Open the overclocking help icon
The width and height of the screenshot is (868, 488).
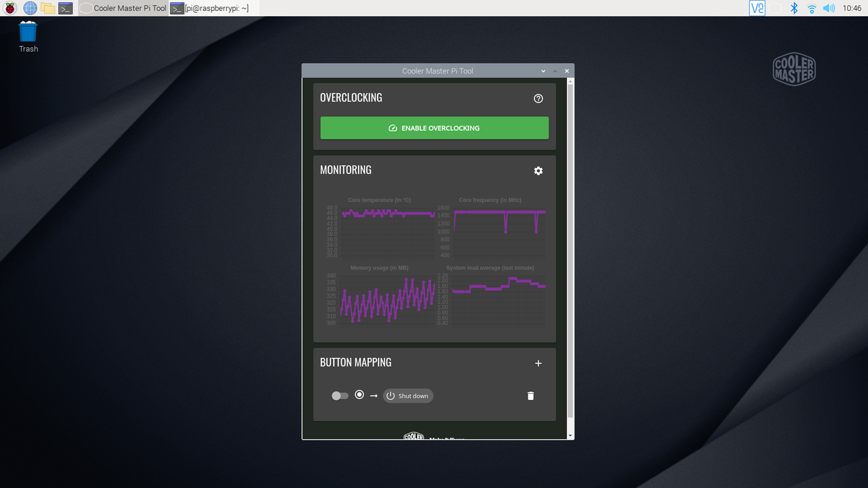point(538,98)
